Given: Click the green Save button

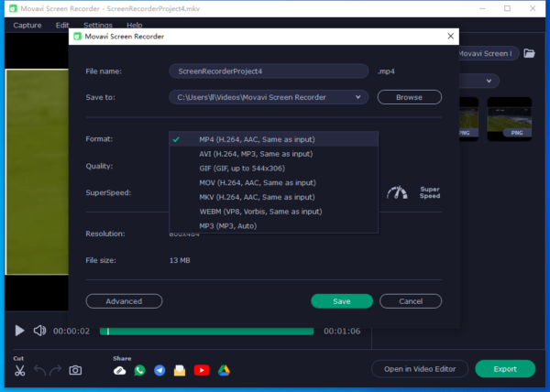Looking at the screenshot, I should click(342, 301).
